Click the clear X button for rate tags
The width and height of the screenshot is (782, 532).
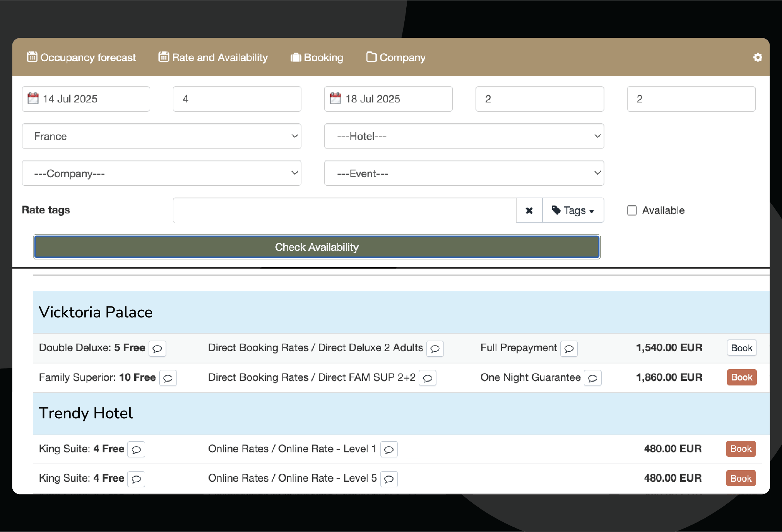coord(529,210)
